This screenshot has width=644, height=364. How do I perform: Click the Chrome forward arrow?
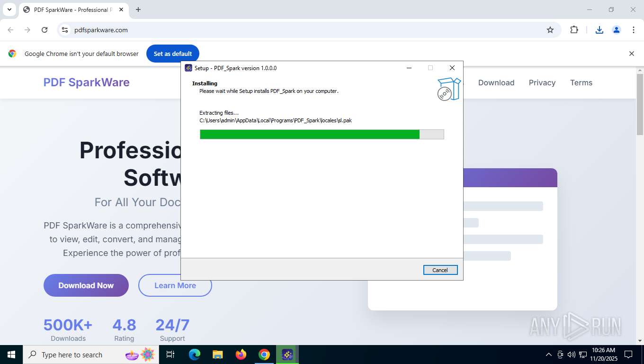[27, 30]
